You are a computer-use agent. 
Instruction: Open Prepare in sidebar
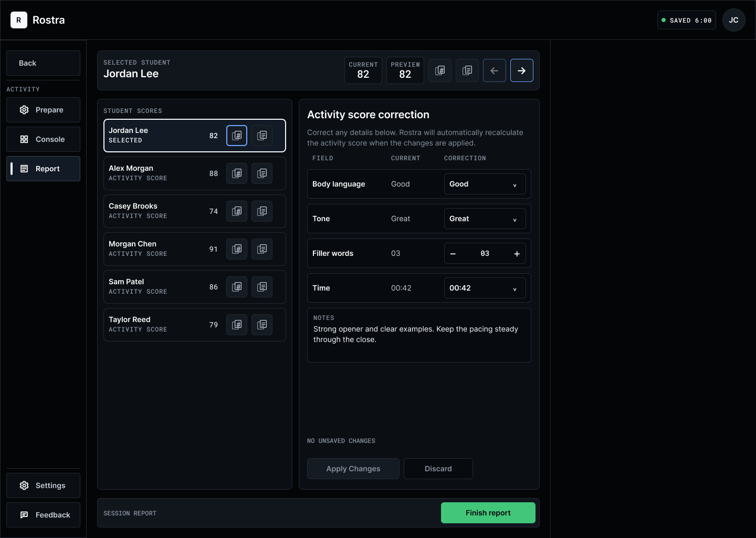point(43,110)
